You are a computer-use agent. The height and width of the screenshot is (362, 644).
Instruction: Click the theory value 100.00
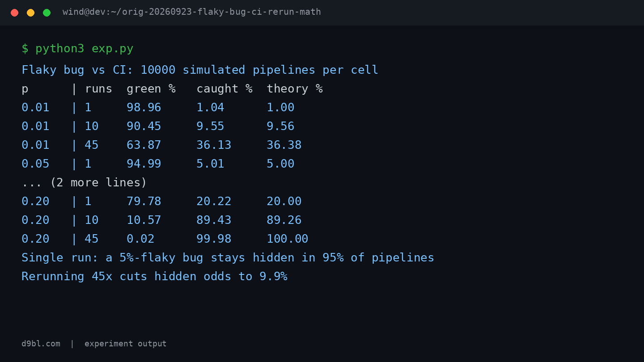coord(288,239)
